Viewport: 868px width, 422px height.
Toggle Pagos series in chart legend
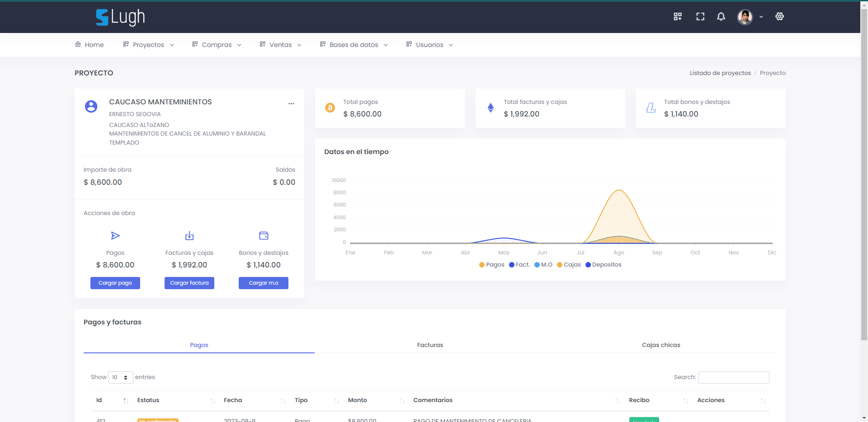click(x=491, y=265)
